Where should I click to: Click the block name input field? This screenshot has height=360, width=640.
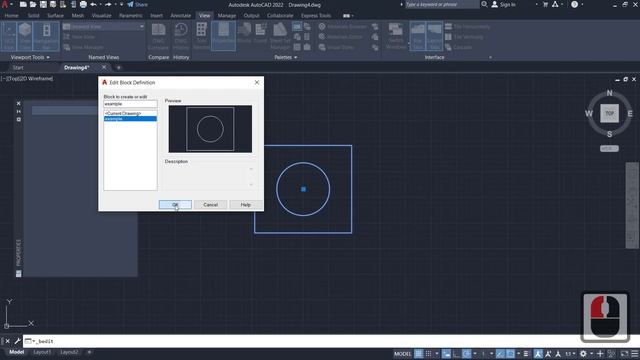click(x=130, y=104)
